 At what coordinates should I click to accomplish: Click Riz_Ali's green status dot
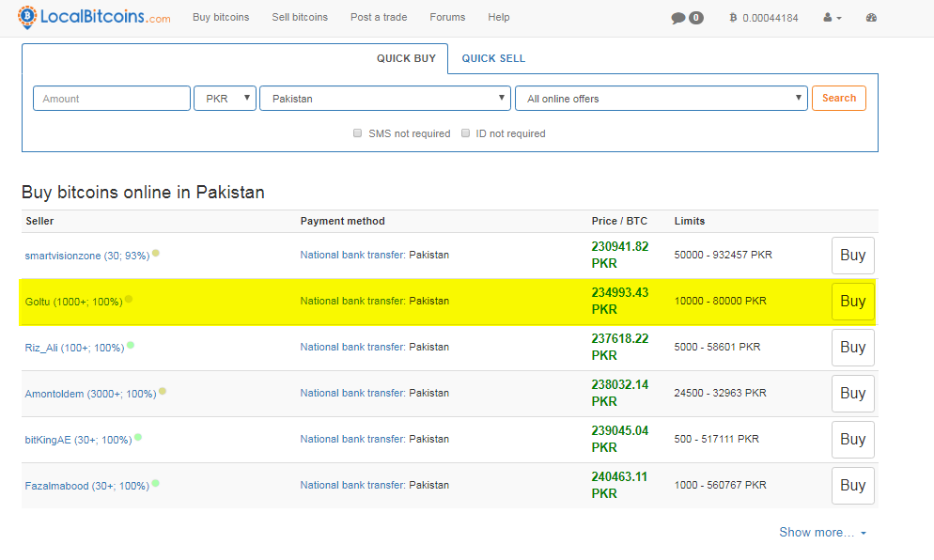pos(131,344)
